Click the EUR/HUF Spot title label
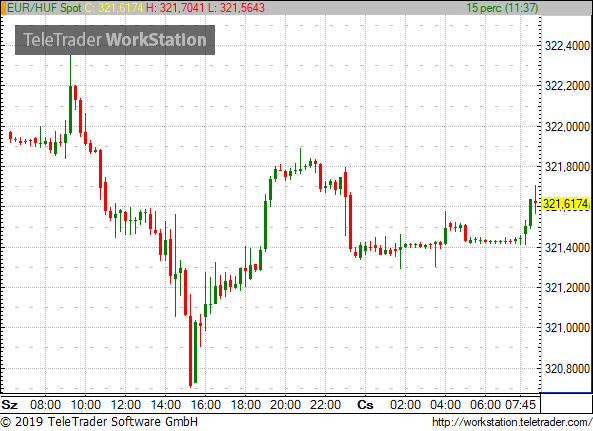Viewport: 593px width, 431px height. tap(44, 8)
